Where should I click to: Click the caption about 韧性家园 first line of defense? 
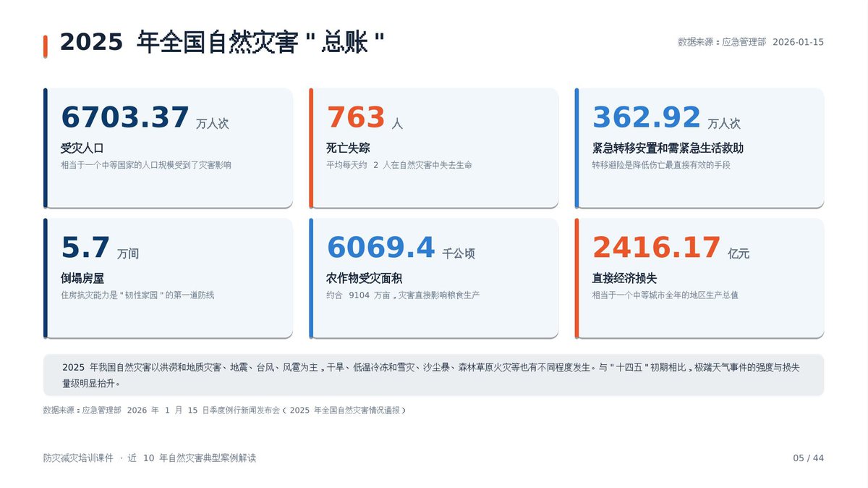pos(137,295)
